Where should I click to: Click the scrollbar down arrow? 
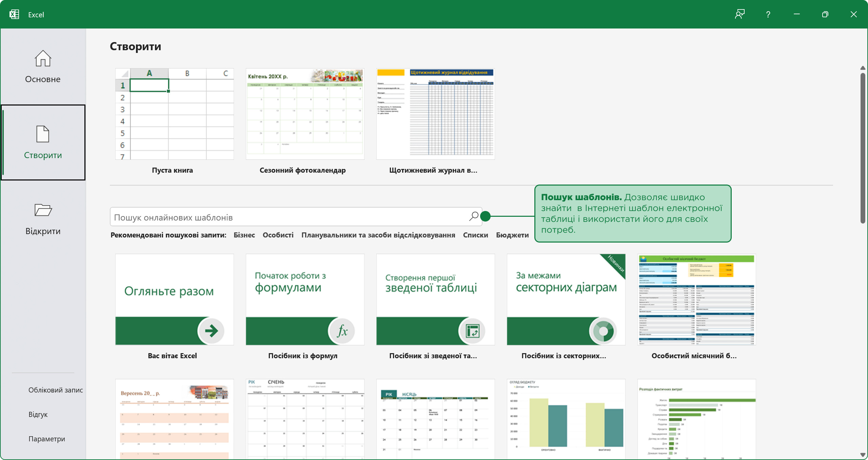(x=863, y=455)
